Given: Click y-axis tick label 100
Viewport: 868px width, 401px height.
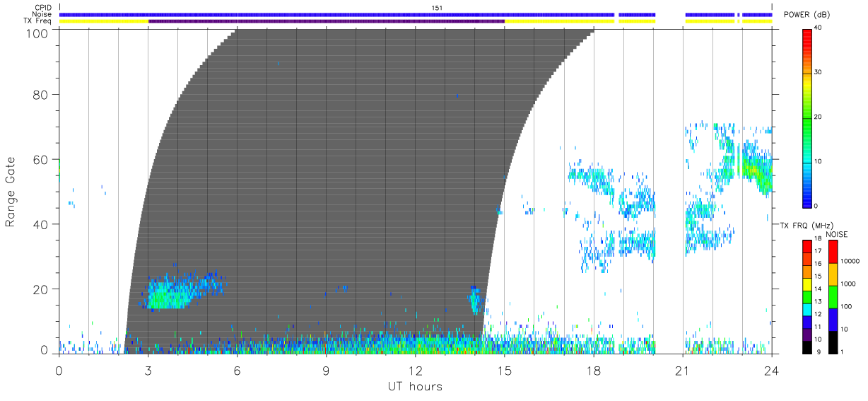Looking at the screenshot, I should 37,33.
